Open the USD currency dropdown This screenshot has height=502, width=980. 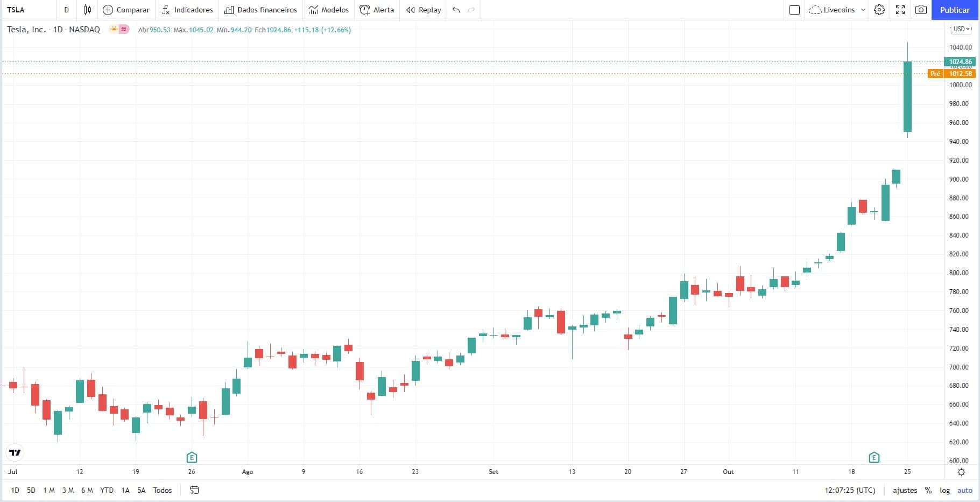[962, 29]
